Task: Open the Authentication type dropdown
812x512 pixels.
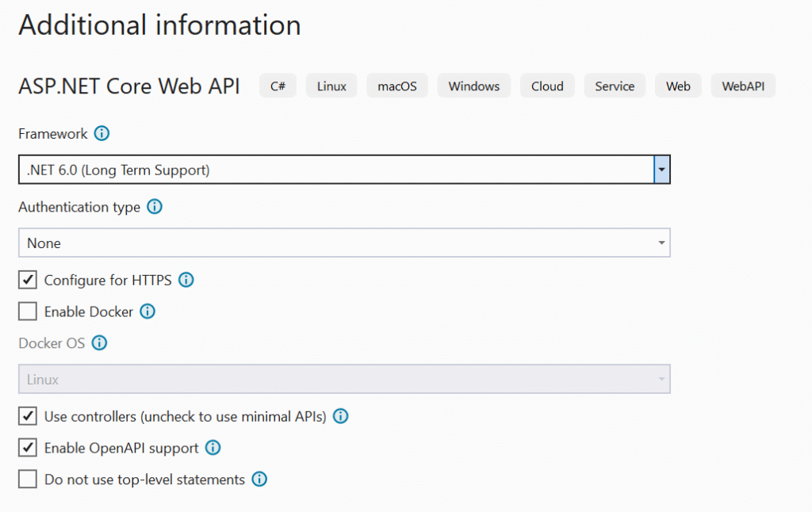Action: (344, 243)
